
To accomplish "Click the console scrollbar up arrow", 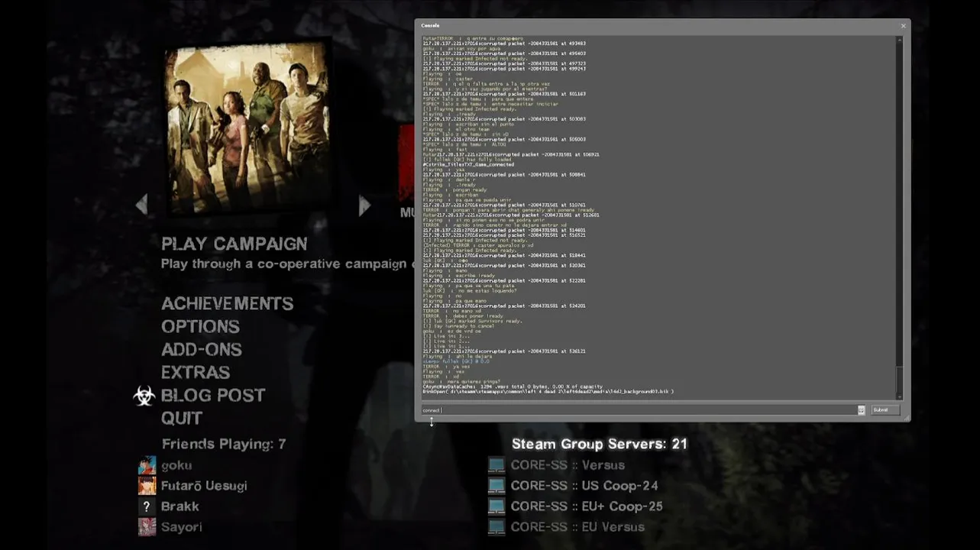I will tap(900, 39).
